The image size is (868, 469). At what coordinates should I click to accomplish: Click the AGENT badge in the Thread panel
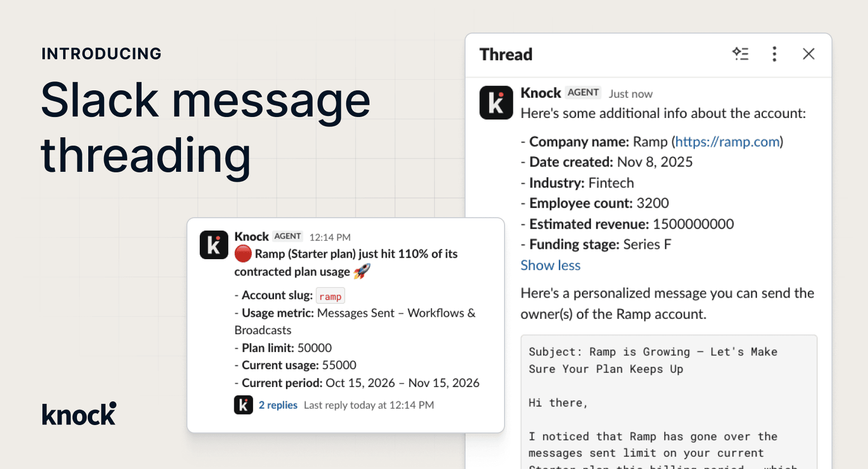[x=583, y=92]
